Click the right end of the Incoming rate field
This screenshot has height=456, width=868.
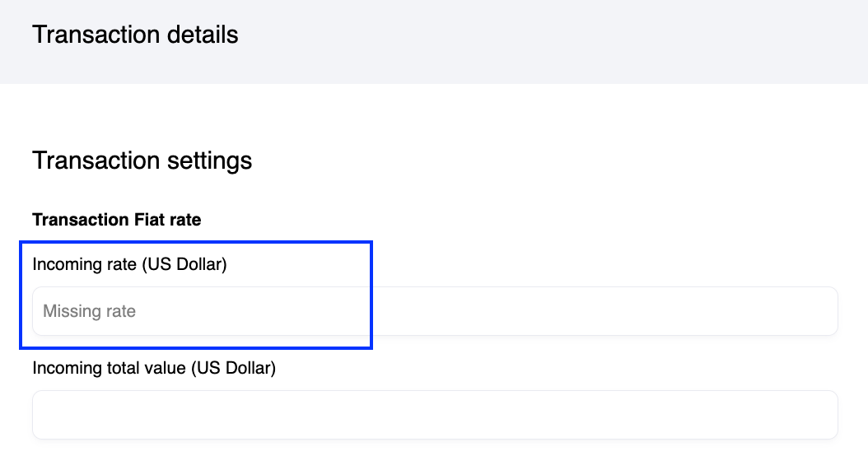click(815, 311)
